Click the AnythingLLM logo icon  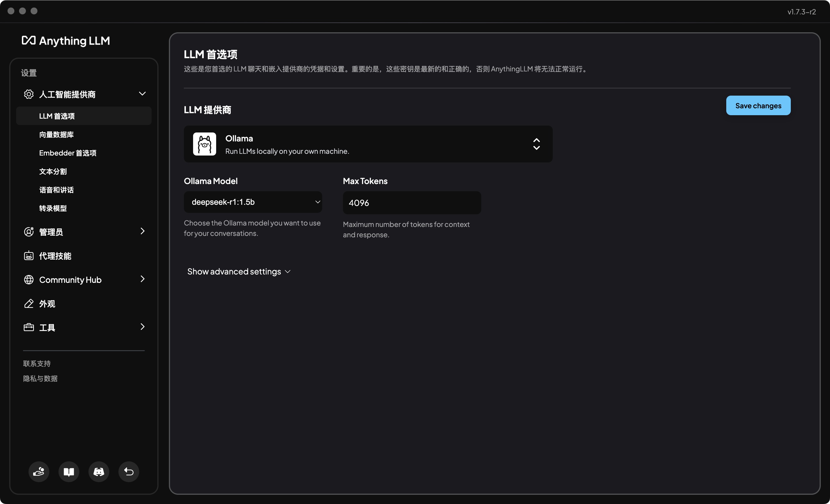coord(29,40)
